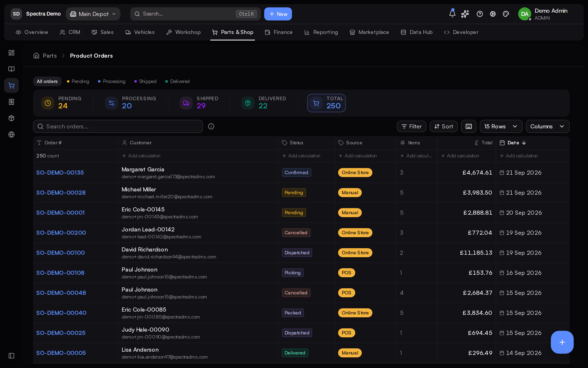This screenshot has height=368, width=588.
Task: Open the Finance tab
Action: click(x=279, y=32)
